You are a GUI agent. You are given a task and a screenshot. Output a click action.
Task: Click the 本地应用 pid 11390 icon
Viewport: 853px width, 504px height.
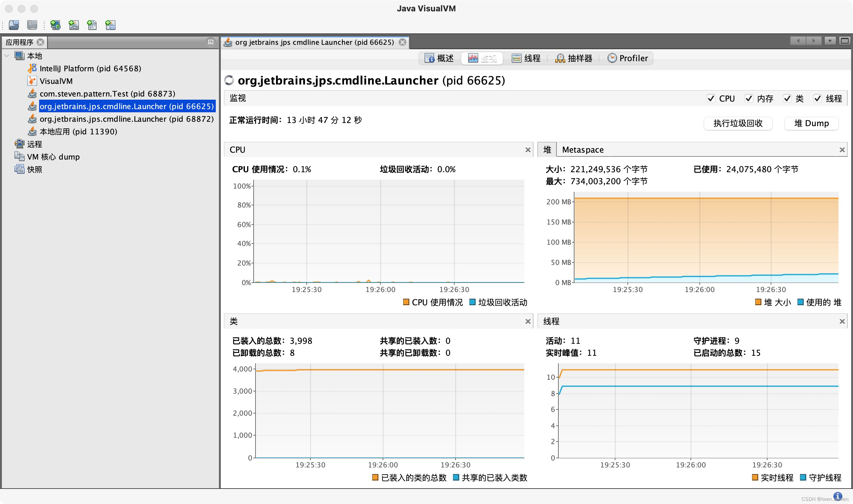pos(32,132)
